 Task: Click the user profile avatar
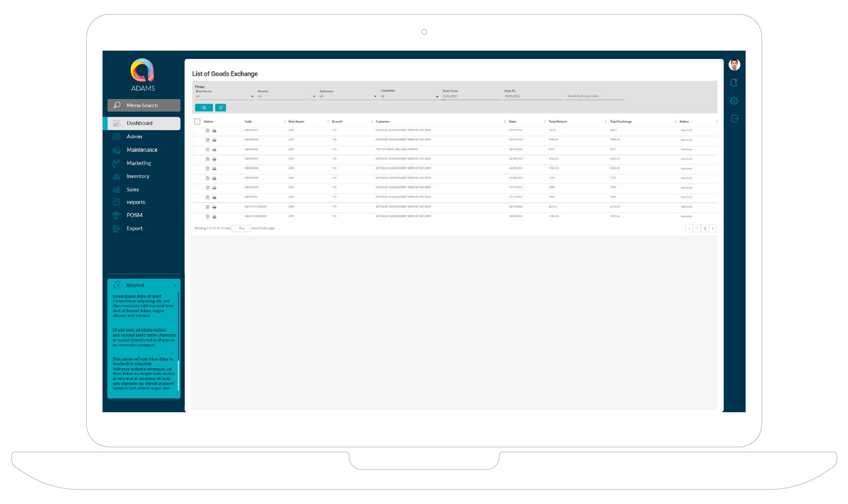coord(734,65)
